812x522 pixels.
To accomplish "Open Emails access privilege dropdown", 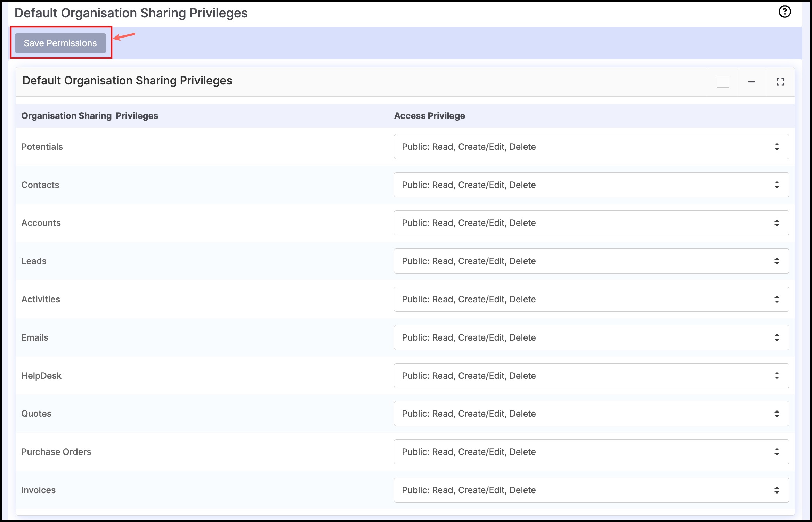I will tap(591, 337).
